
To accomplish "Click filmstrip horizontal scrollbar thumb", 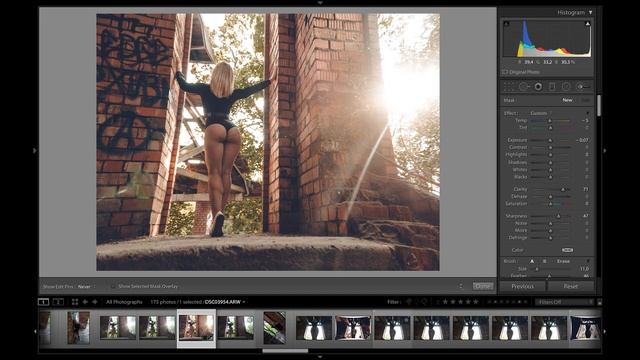I will point(285,351).
